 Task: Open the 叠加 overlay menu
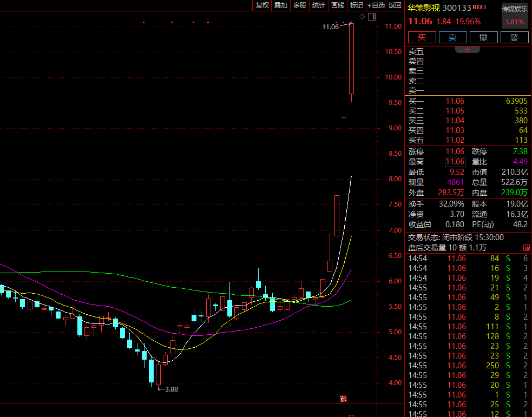pos(280,5)
